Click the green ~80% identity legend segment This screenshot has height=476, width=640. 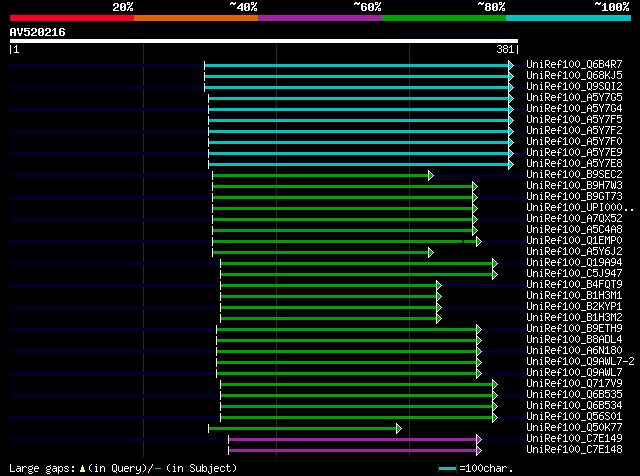(444, 18)
